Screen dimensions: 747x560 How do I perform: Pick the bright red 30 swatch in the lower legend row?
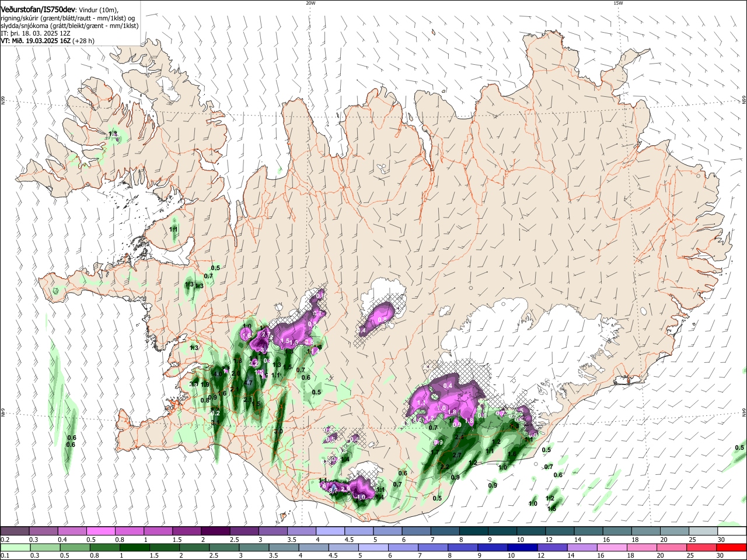pyautogui.click(x=732, y=548)
